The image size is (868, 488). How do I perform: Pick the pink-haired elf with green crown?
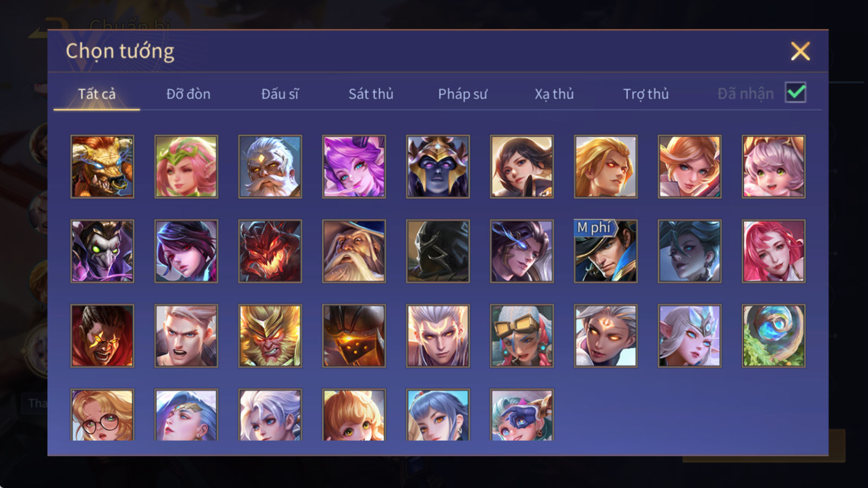pos(186,166)
